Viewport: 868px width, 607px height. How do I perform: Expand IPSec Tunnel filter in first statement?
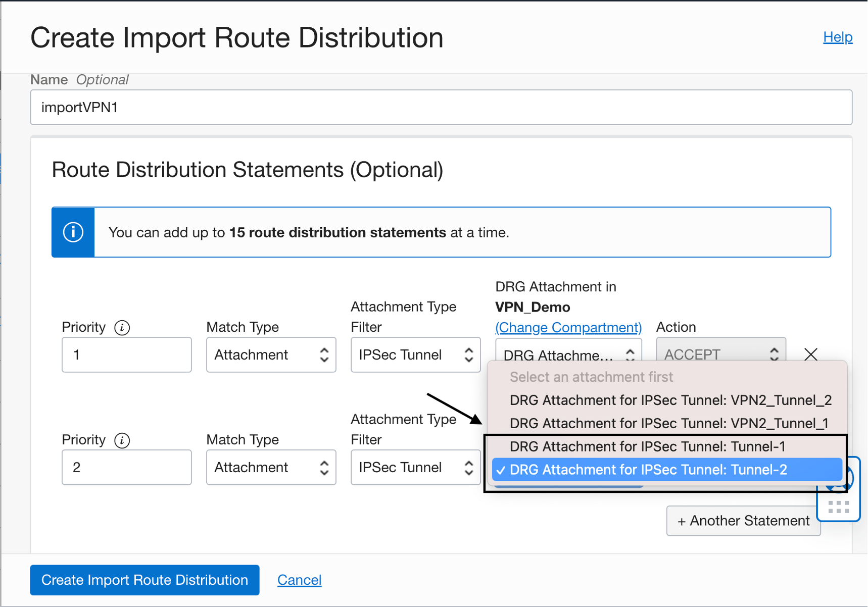pos(415,355)
